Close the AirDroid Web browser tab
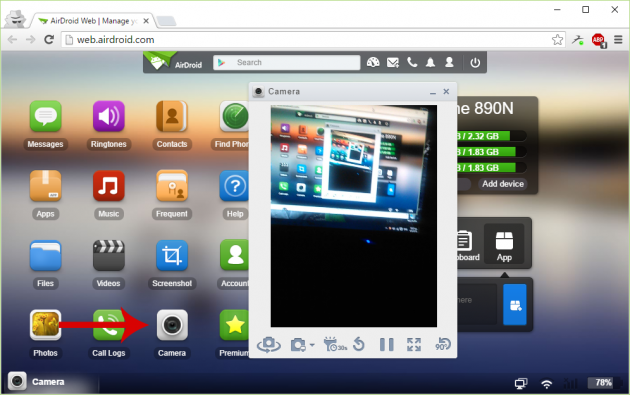Screen dimensions: 630x395 146,21
